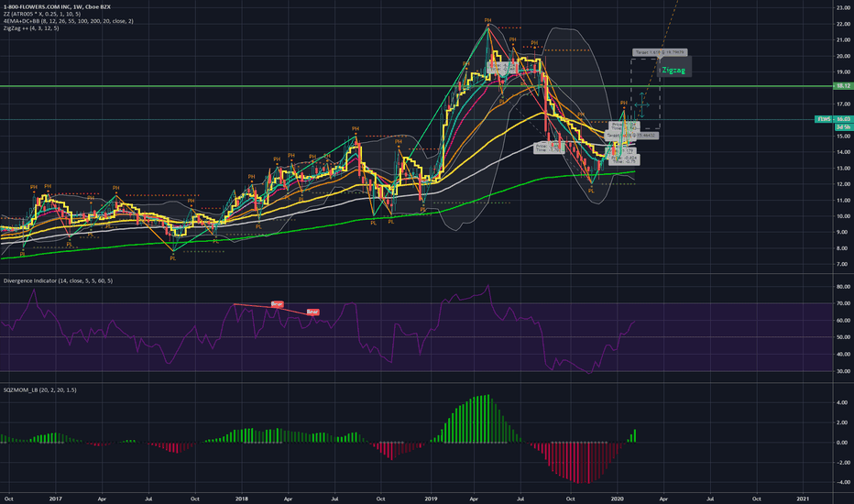The height and width of the screenshot is (504, 854).
Task: Click the 80.00 RSI axis label
Action: point(844,287)
